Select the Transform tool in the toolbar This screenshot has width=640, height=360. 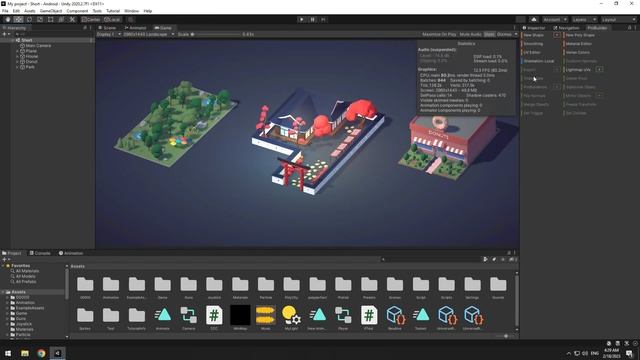coord(61,20)
